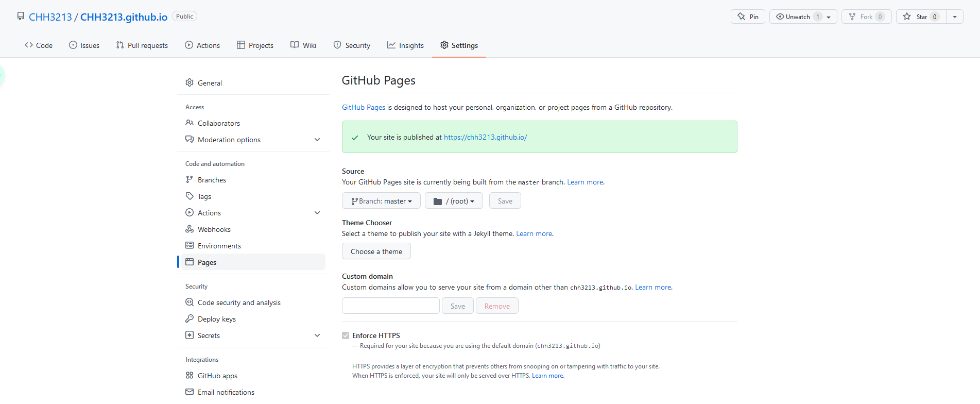Open the Insights tab
This screenshot has width=980, height=404.
point(406,45)
